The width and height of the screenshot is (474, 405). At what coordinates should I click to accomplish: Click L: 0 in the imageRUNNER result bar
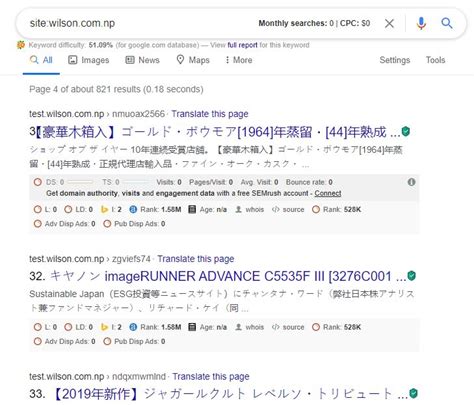click(45, 327)
